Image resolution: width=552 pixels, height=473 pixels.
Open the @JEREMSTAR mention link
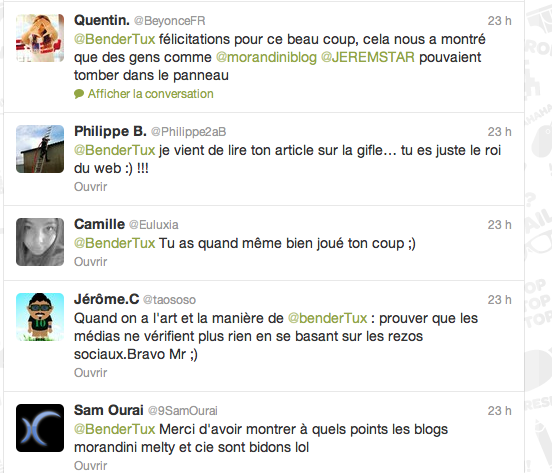(x=368, y=57)
